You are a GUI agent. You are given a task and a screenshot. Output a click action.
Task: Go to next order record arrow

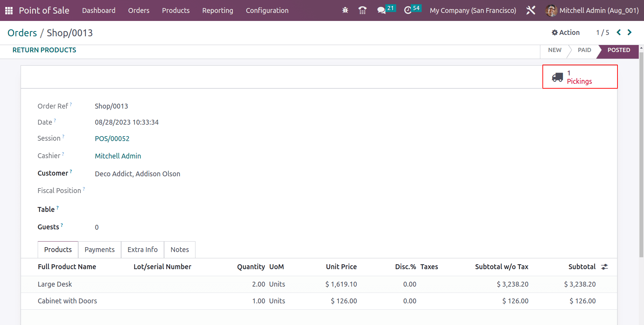(630, 32)
